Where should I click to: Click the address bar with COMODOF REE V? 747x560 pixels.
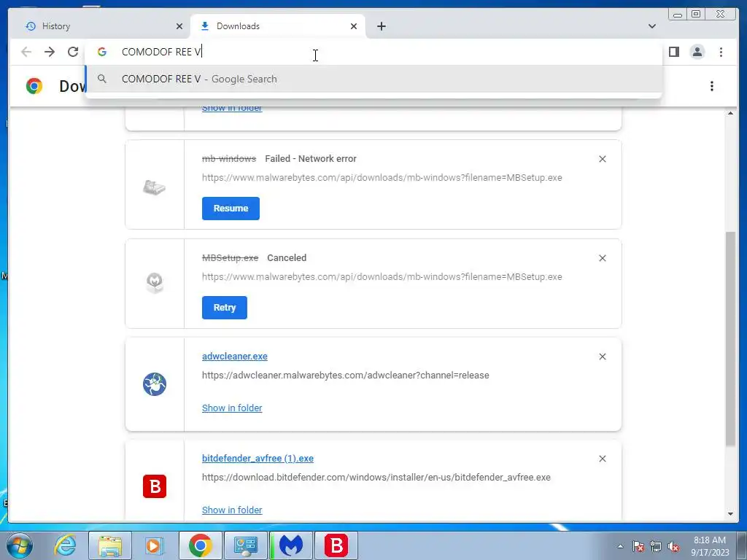click(373, 52)
